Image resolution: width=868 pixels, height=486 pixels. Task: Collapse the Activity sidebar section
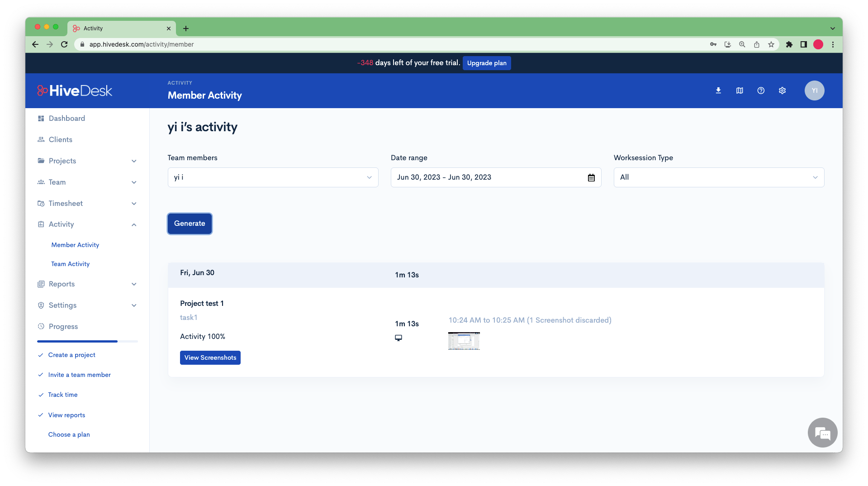134,224
